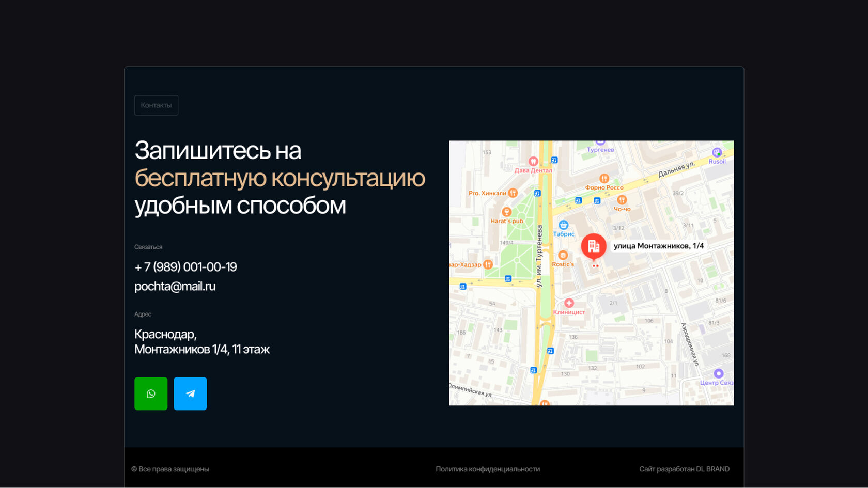Viewport: 868px width, 488px height.
Task: Click the Сайт разработан DL BRAND link
Action: point(684,469)
